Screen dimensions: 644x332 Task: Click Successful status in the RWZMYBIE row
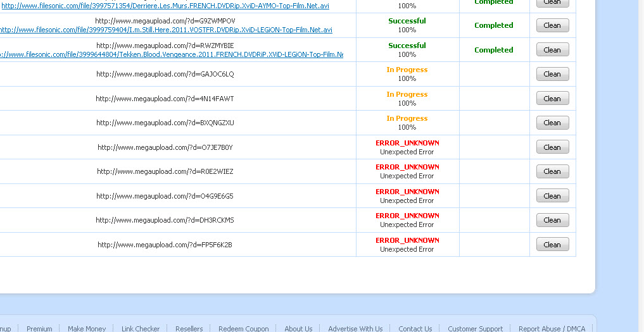407,46
